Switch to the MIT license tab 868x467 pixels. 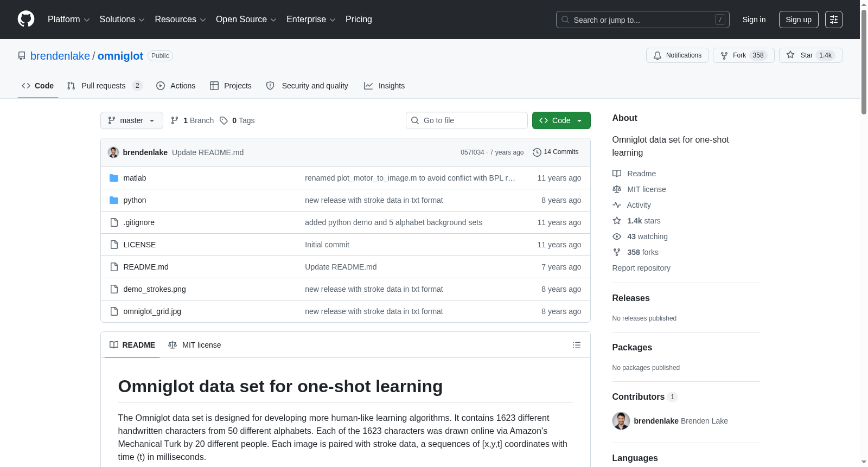pyautogui.click(x=195, y=345)
